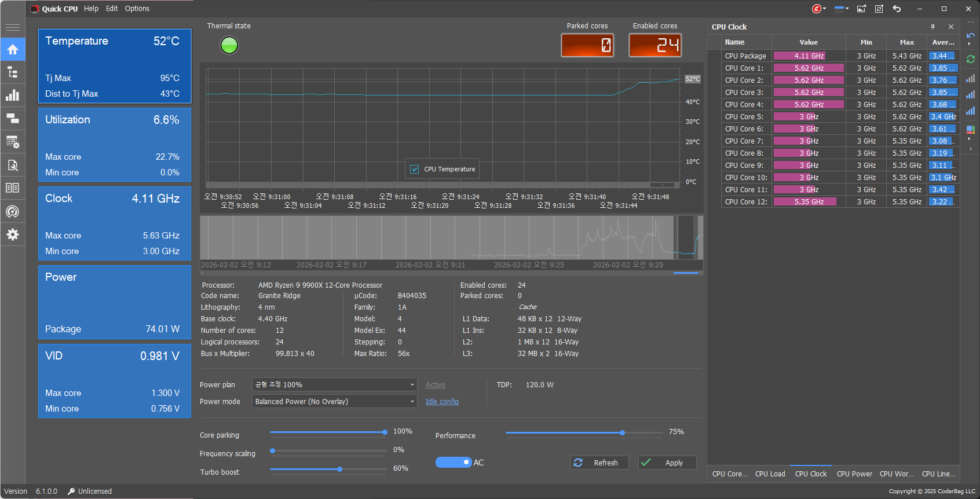
Task: Click the export screenshot icon in title bar
Action: tap(861, 9)
